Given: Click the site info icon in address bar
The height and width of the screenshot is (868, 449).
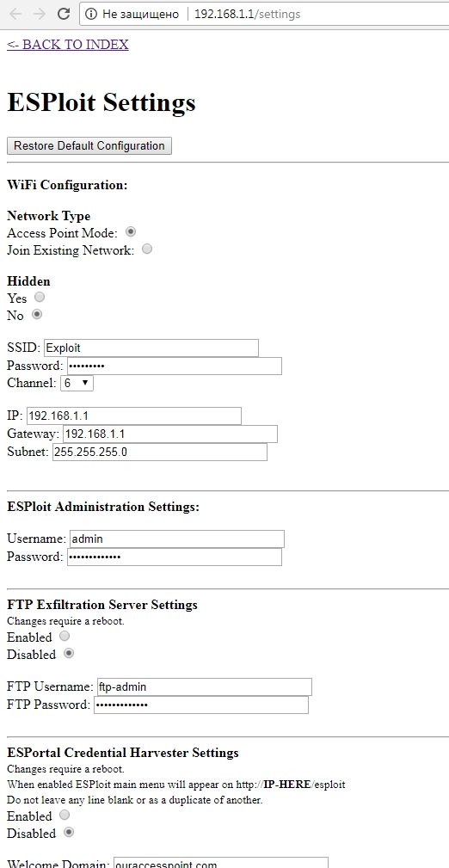Looking at the screenshot, I should (x=91, y=14).
